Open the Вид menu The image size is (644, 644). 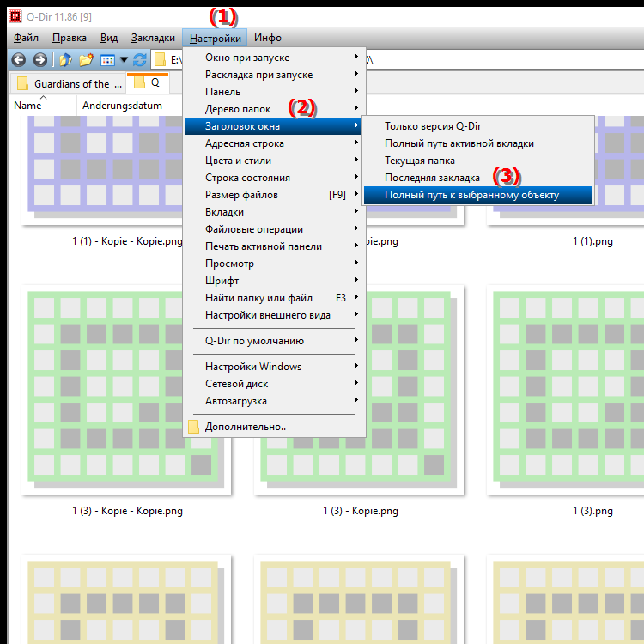click(x=109, y=38)
